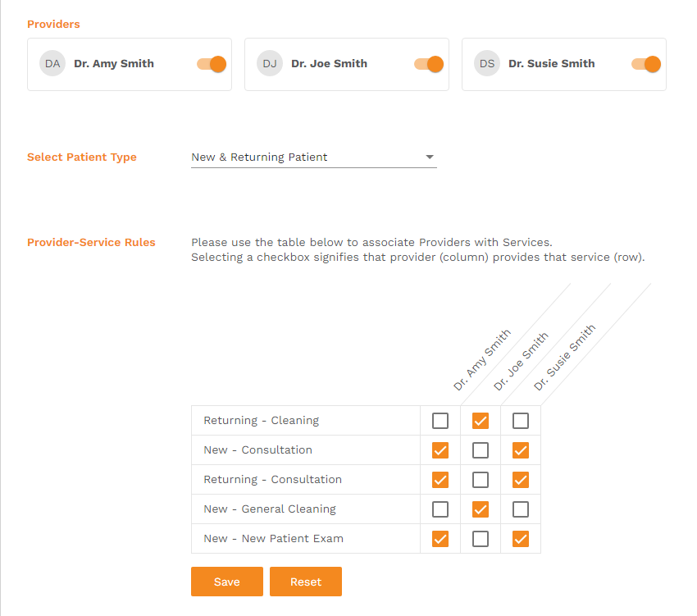Click the Dr. Joe Smith provider name
Image resolution: width=697 pixels, height=616 pixels.
pos(330,64)
